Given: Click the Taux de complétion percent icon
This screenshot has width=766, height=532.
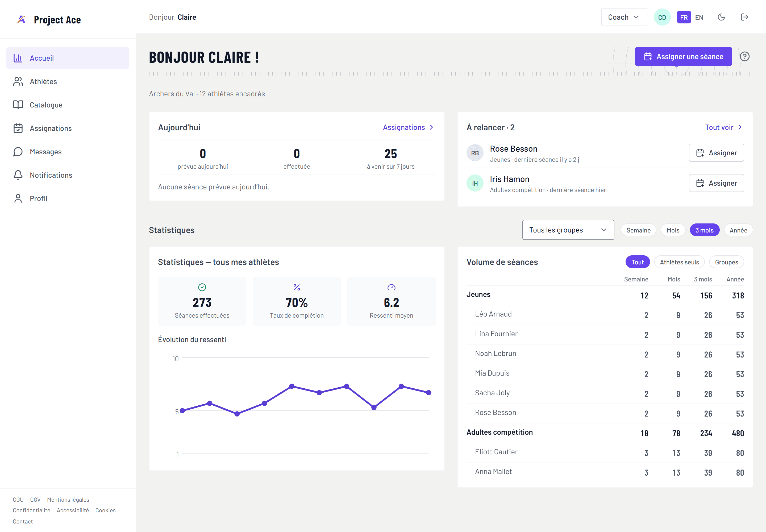Looking at the screenshot, I should click(297, 287).
